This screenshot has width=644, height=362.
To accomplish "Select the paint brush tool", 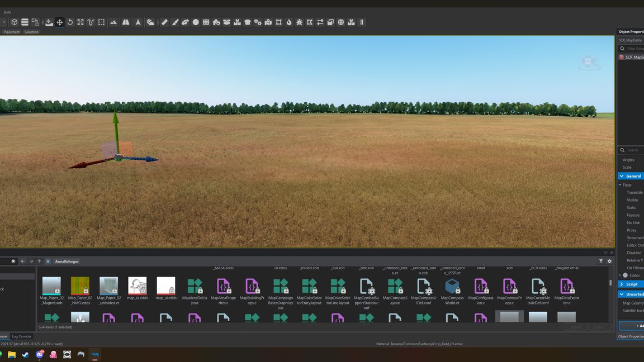I will 175,22.
